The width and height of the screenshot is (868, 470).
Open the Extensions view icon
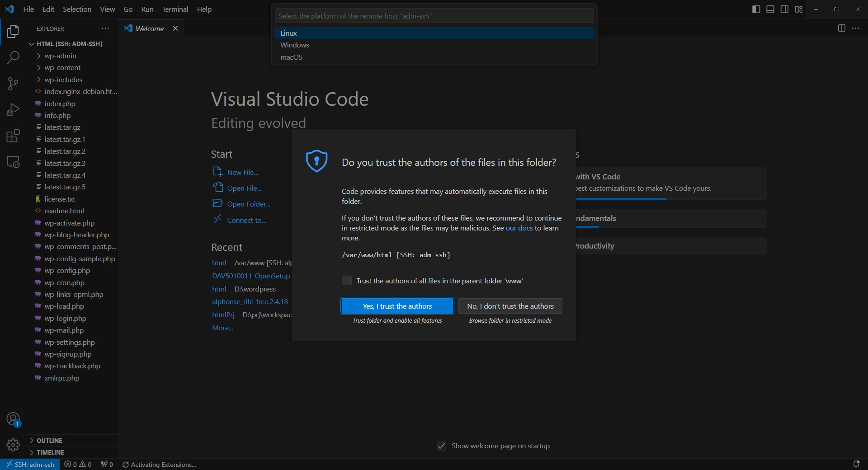click(x=13, y=136)
